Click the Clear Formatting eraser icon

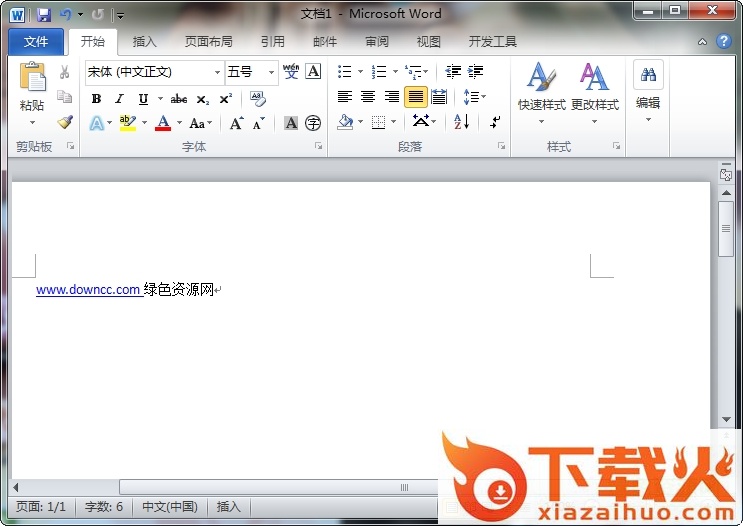(x=258, y=98)
